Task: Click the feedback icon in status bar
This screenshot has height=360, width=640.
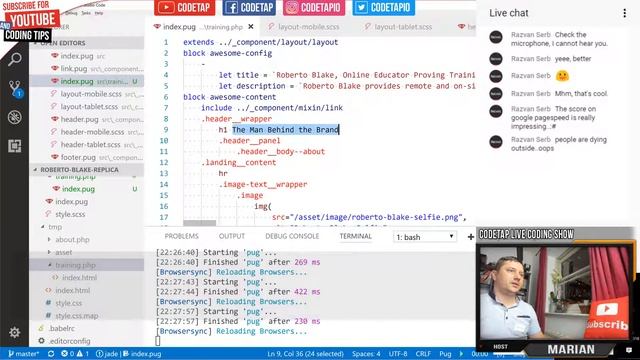Action: tap(629, 351)
